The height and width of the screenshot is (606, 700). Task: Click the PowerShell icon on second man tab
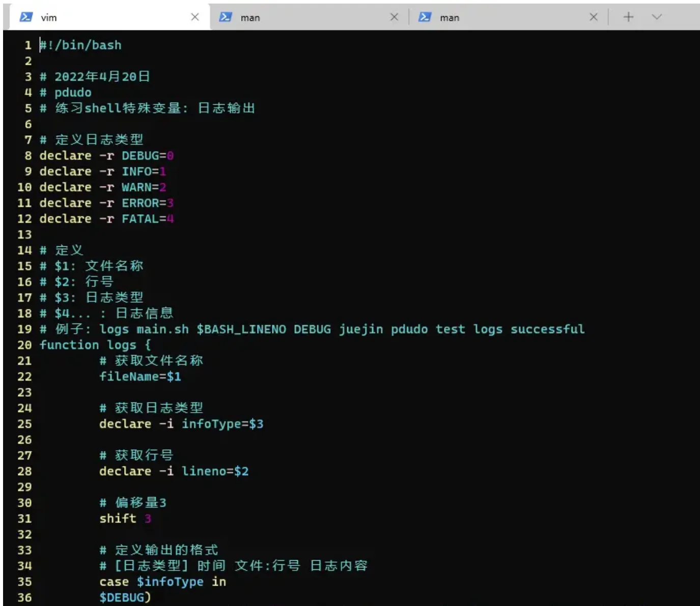(x=425, y=17)
